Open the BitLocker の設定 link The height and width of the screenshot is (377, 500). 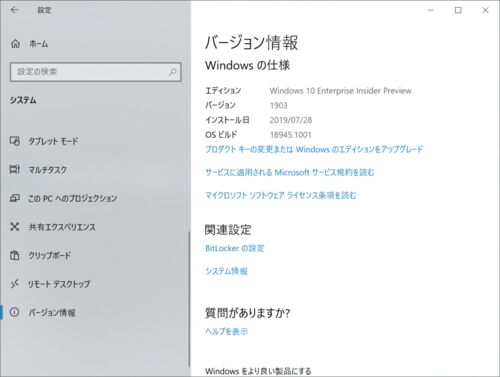(235, 248)
